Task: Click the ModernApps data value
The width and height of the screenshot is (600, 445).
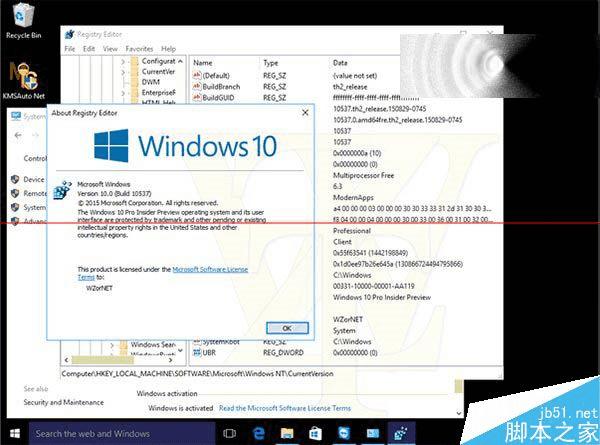Action: [x=353, y=197]
